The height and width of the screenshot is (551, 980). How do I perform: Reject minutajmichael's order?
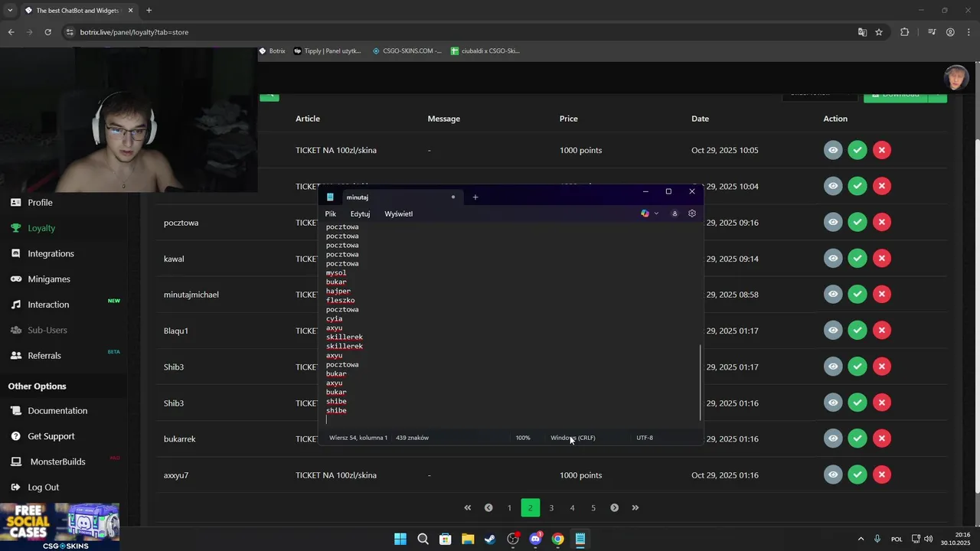click(x=882, y=294)
